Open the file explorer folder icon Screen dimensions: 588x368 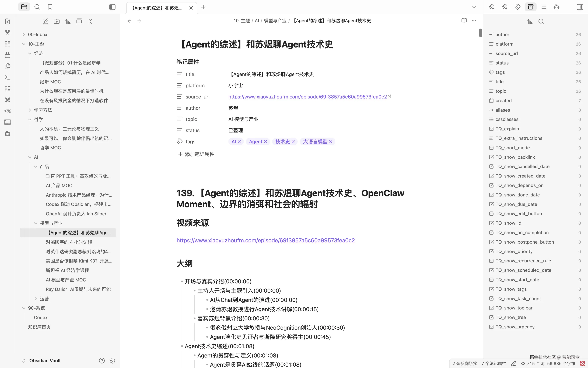pyautogui.click(x=24, y=7)
